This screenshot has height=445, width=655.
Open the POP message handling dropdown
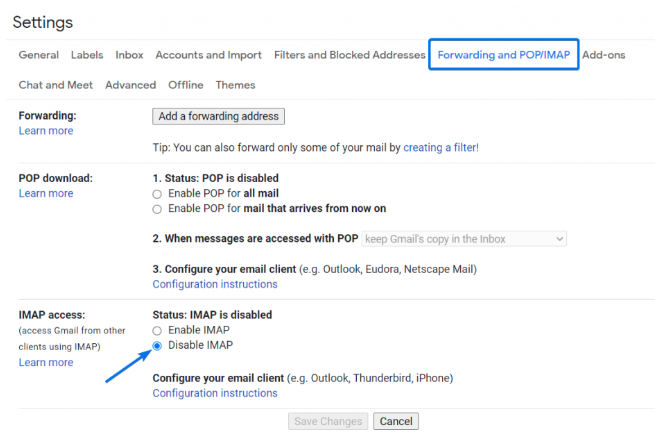464,239
